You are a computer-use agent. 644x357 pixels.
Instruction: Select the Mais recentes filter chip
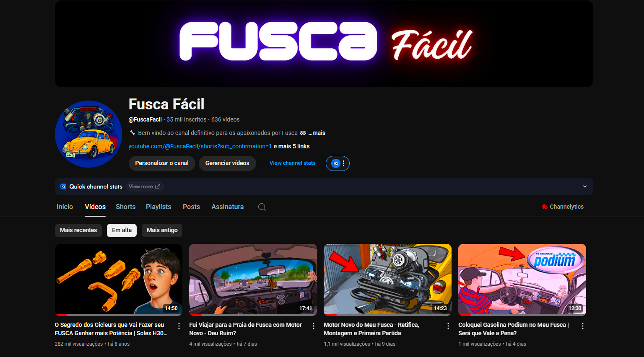78,230
